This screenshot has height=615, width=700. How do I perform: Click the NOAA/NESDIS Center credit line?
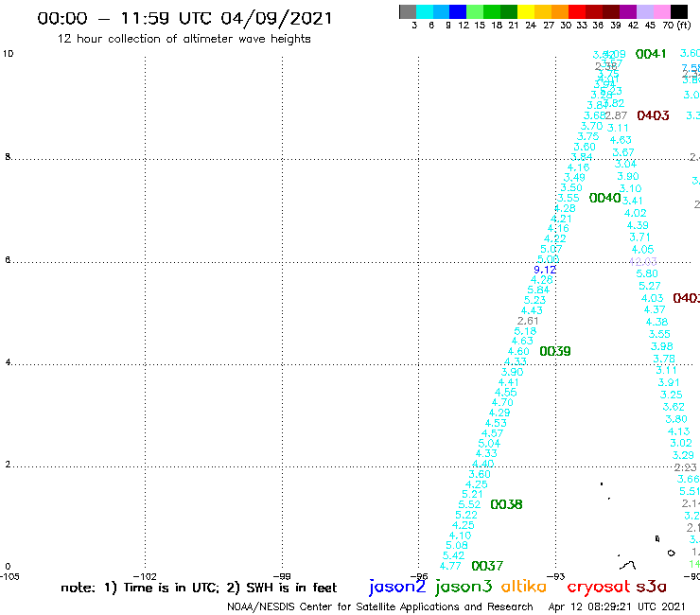(x=380, y=606)
